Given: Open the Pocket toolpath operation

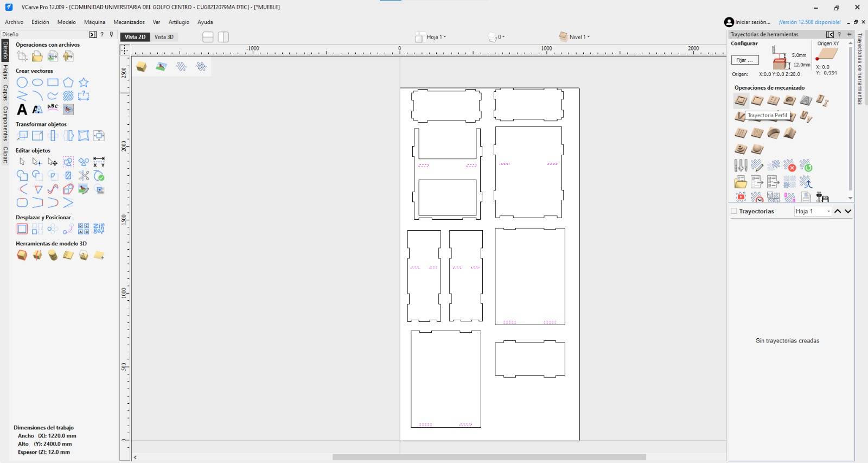Looking at the screenshot, I should pyautogui.click(x=757, y=100).
